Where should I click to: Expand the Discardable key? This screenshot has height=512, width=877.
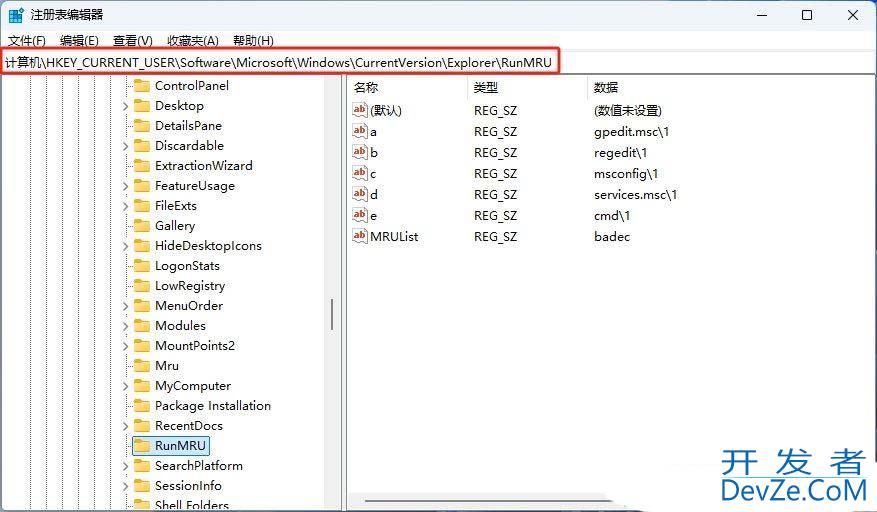pos(125,146)
